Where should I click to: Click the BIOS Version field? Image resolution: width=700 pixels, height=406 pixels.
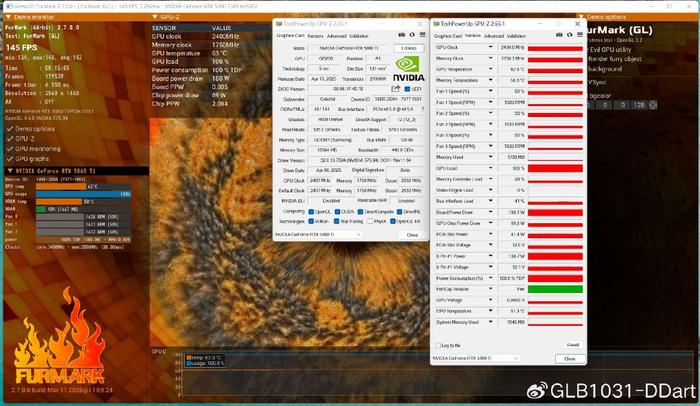[x=349, y=89]
